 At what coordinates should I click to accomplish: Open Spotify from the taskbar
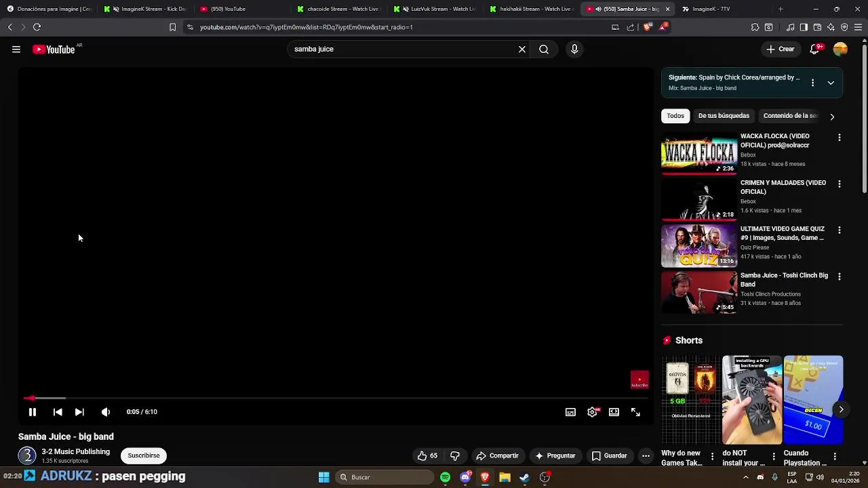coord(445,477)
